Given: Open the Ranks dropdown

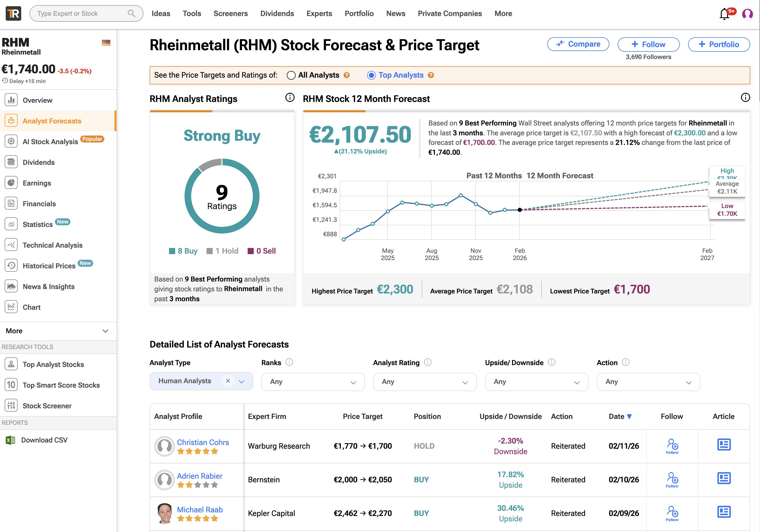Looking at the screenshot, I should (313, 382).
